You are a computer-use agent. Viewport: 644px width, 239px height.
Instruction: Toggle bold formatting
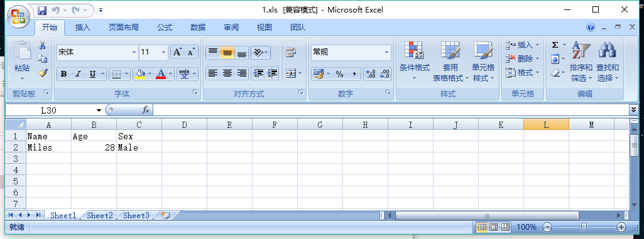(63, 74)
